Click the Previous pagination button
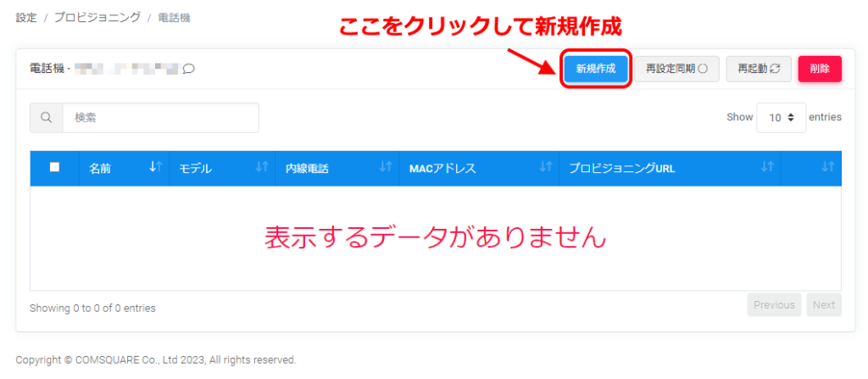Screen dimensions: 868x379 [x=774, y=305]
